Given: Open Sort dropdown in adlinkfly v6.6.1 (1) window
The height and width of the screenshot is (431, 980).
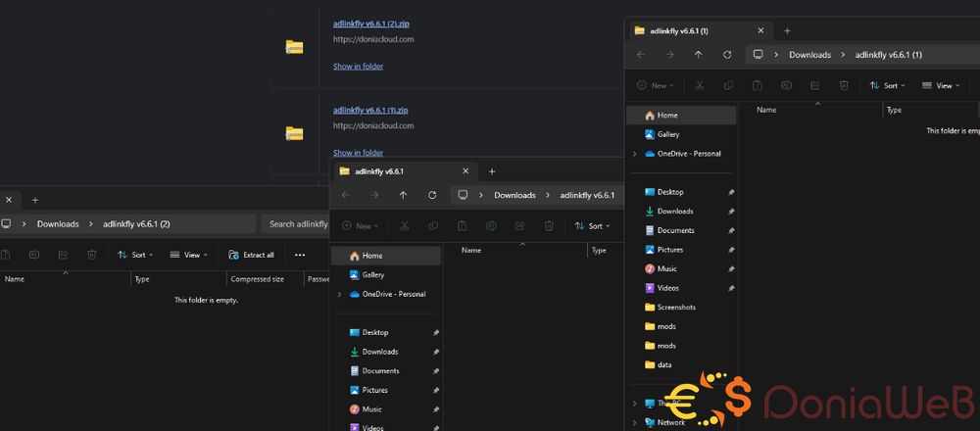Looking at the screenshot, I should pos(889,85).
